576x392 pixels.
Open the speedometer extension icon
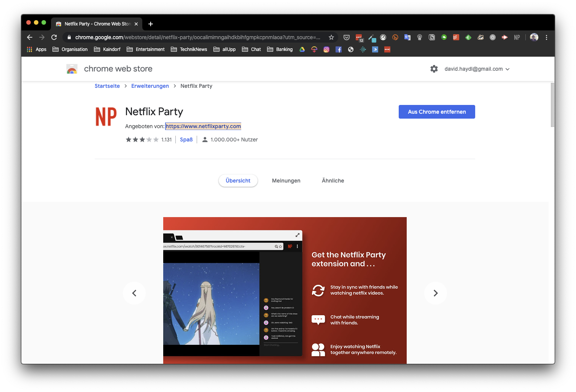(383, 37)
